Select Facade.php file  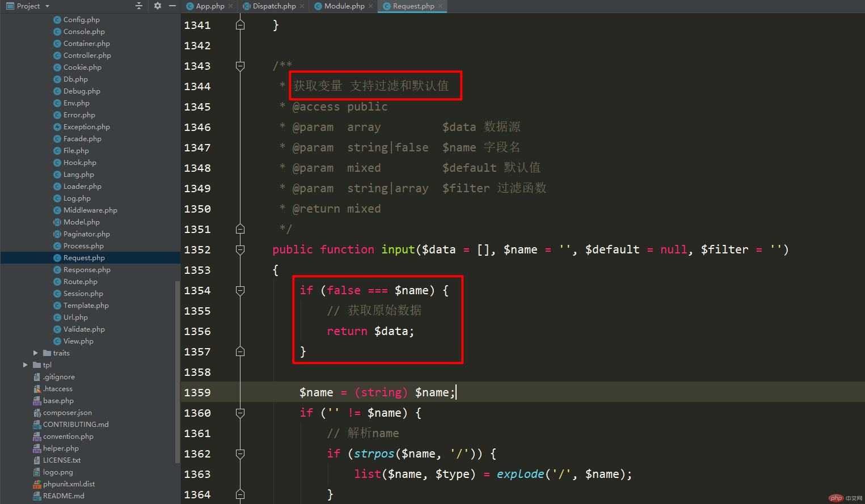click(82, 139)
